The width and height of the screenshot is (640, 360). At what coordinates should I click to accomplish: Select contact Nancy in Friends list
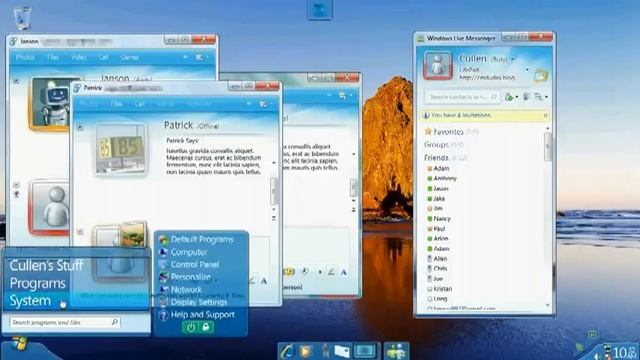click(442, 219)
